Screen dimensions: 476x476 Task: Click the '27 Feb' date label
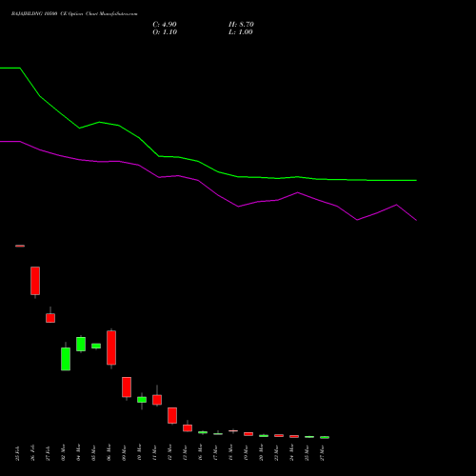[x=48, y=453]
